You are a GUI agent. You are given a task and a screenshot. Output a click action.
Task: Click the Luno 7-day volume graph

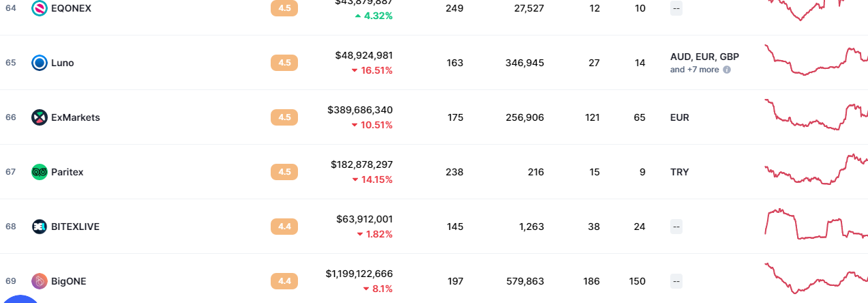coord(815,60)
